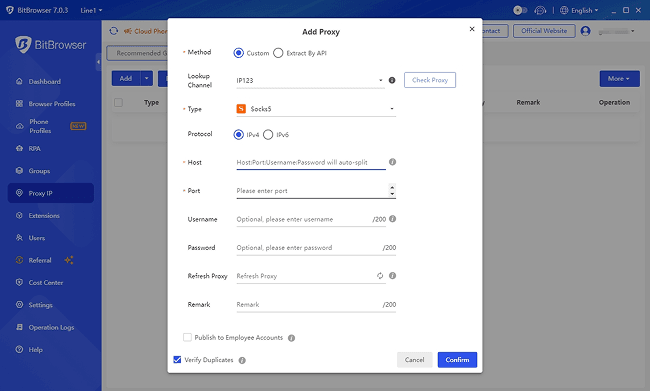Click the refresh icon near Cloud Phone
This screenshot has width=650, height=391.
coord(114,31)
